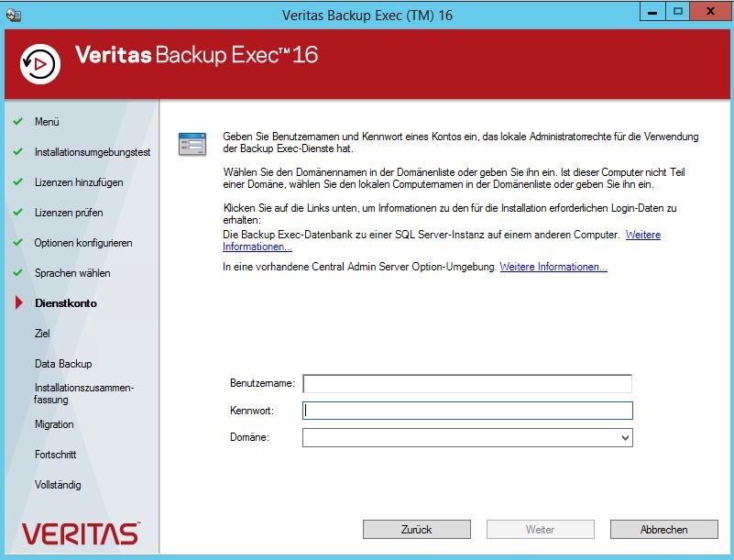This screenshot has height=560, width=734.
Task: Select the Menü step in sidebar
Action: (47, 122)
